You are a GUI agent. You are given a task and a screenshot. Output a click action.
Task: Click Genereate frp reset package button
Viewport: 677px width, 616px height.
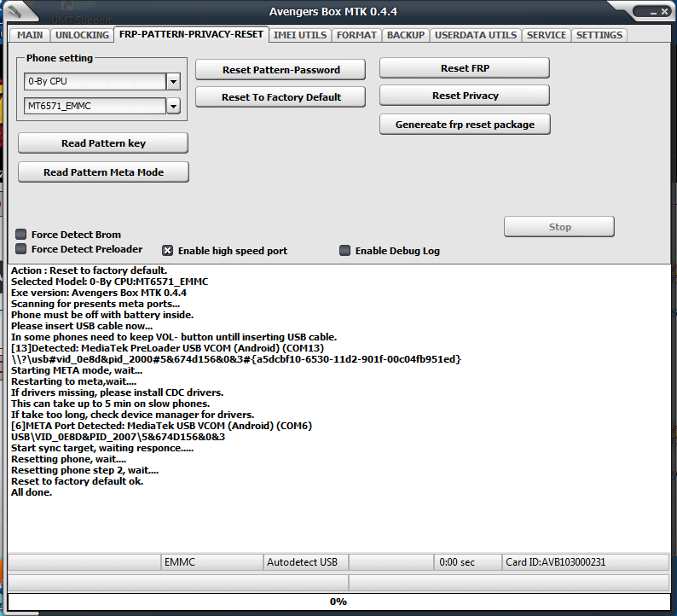pyautogui.click(x=465, y=125)
